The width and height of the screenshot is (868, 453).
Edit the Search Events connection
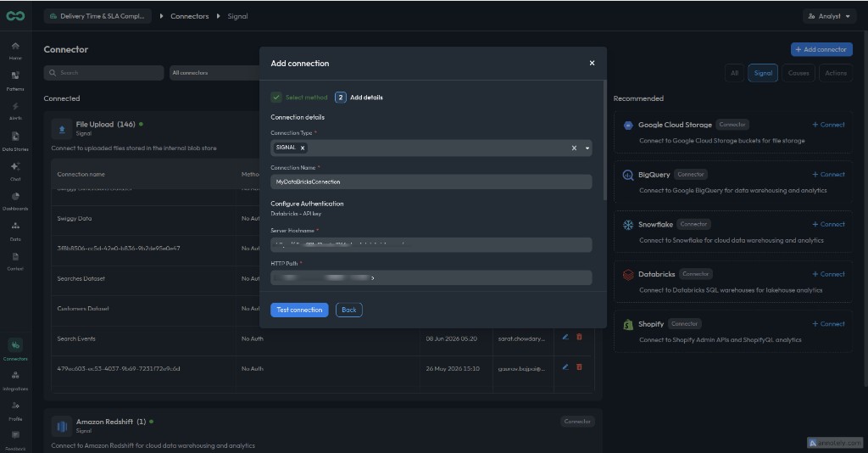pyautogui.click(x=565, y=337)
